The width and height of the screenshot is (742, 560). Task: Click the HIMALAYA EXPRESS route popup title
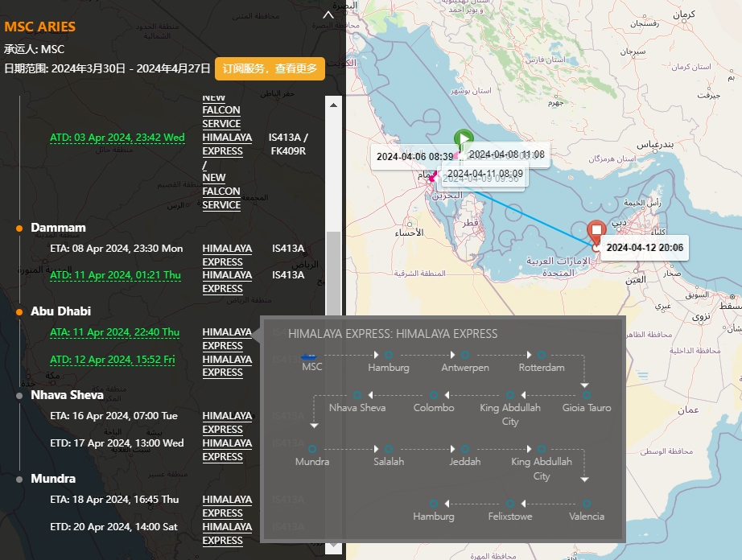(393, 334)
